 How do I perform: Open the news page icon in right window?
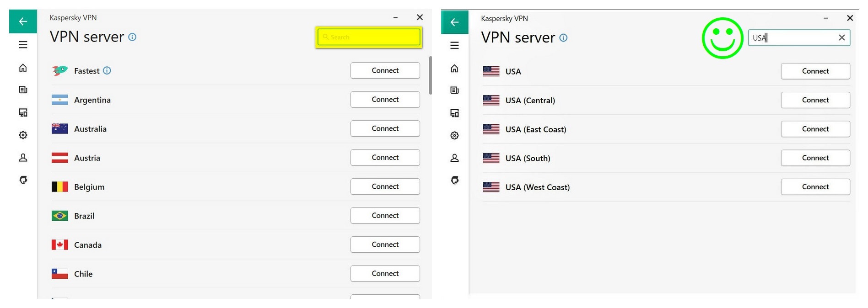coord(454,90)
